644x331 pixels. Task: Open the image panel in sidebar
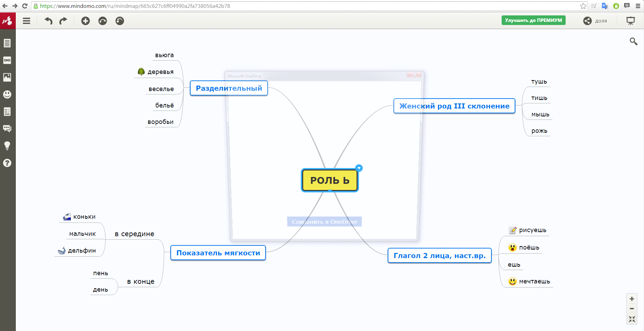click(7, 77)
